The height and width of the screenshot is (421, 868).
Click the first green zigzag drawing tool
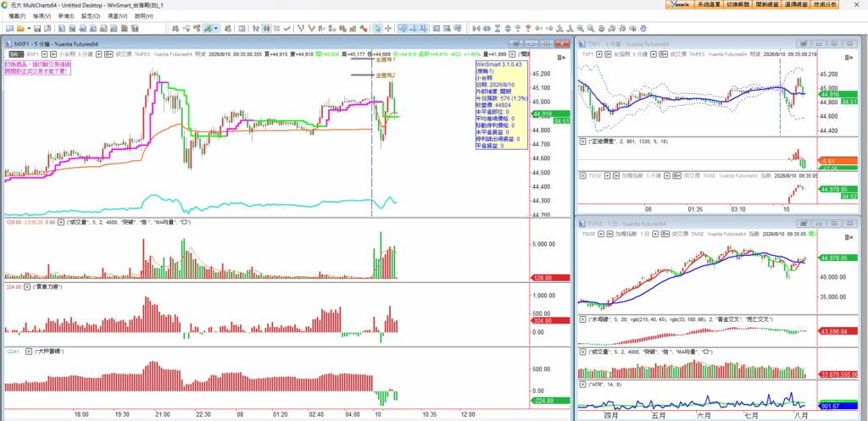point(300,28)
